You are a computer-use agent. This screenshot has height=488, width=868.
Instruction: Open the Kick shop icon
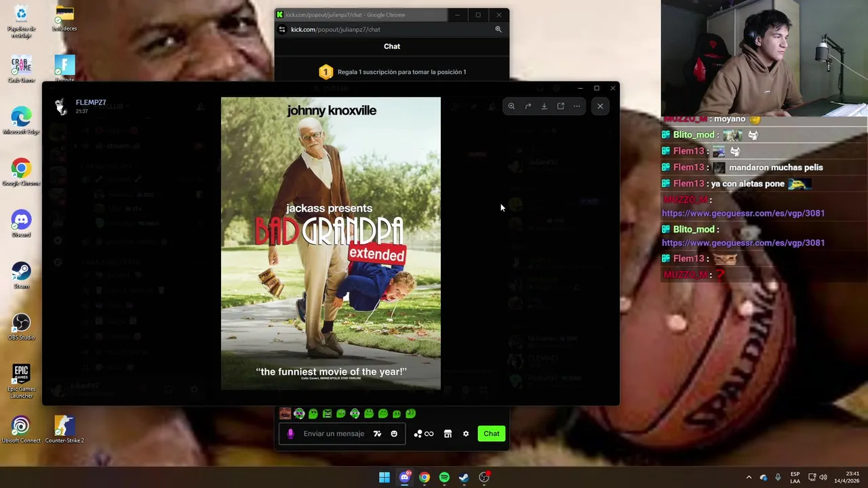[x=448, y=434]
